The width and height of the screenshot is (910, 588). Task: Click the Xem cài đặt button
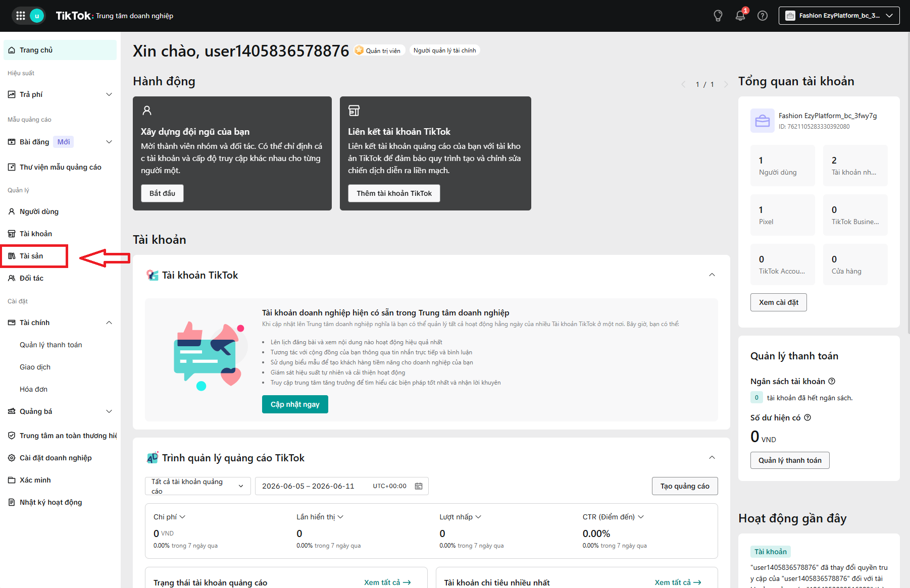pyautogui.click(x=778, y=302)
